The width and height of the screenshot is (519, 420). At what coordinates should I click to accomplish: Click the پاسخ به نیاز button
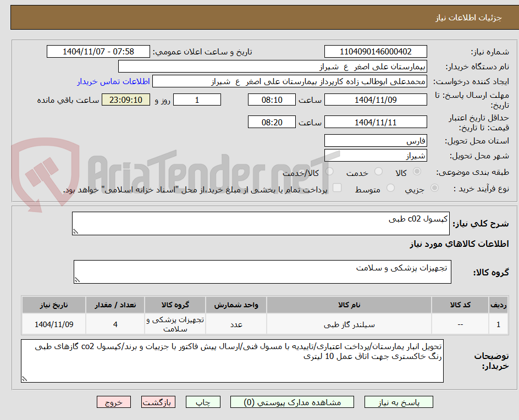pyautogui.click(x=399, y=402)
